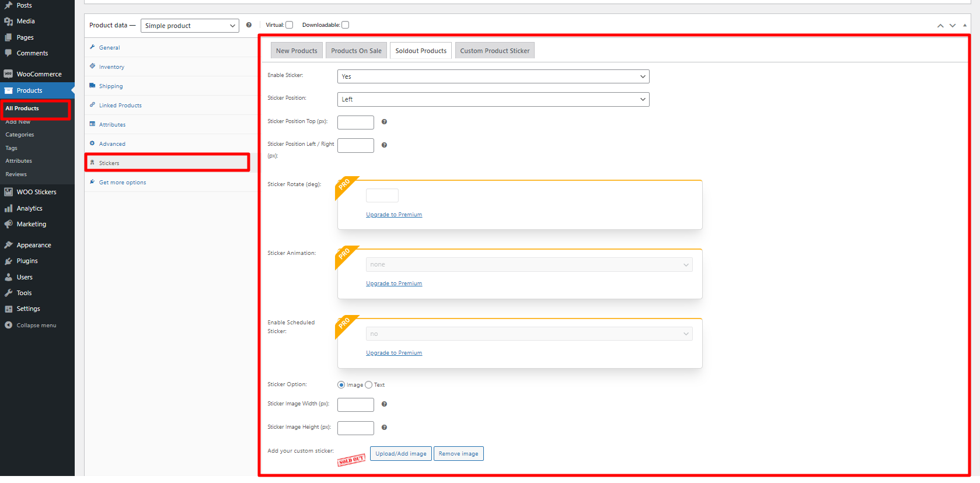Click the Sold Out sticker thumbnail
Screen dimensions: 980x483
pyautogui.click(x=351, y=460)
